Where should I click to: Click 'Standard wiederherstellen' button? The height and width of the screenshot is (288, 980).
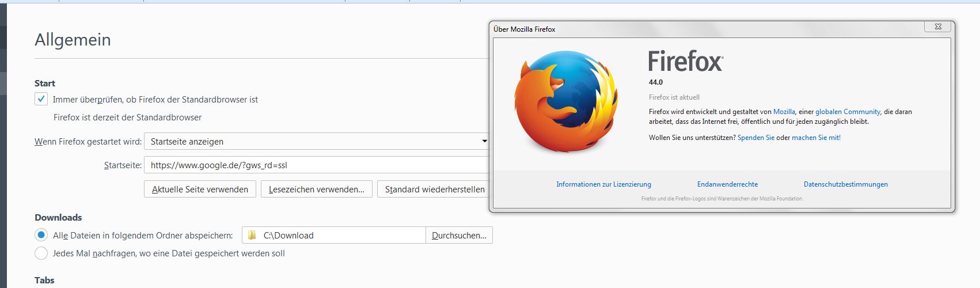[x=435, y=190]
